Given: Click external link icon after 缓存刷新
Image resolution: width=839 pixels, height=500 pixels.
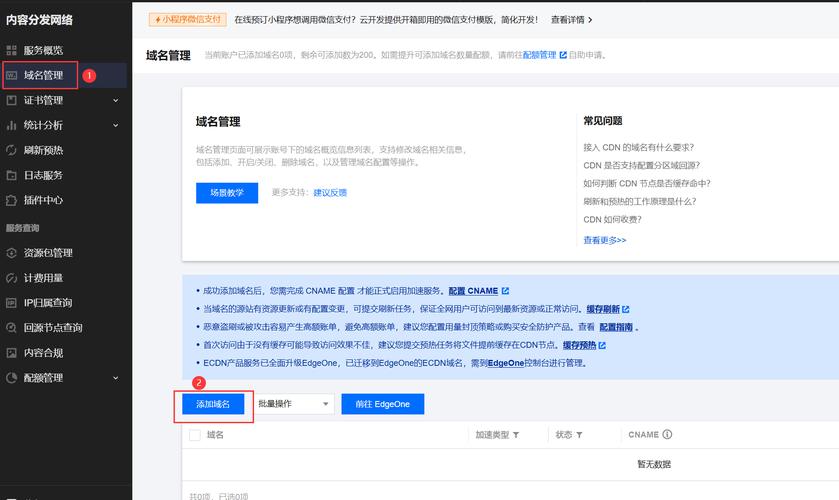Looking at the screenshot, I should click(626, 309).
